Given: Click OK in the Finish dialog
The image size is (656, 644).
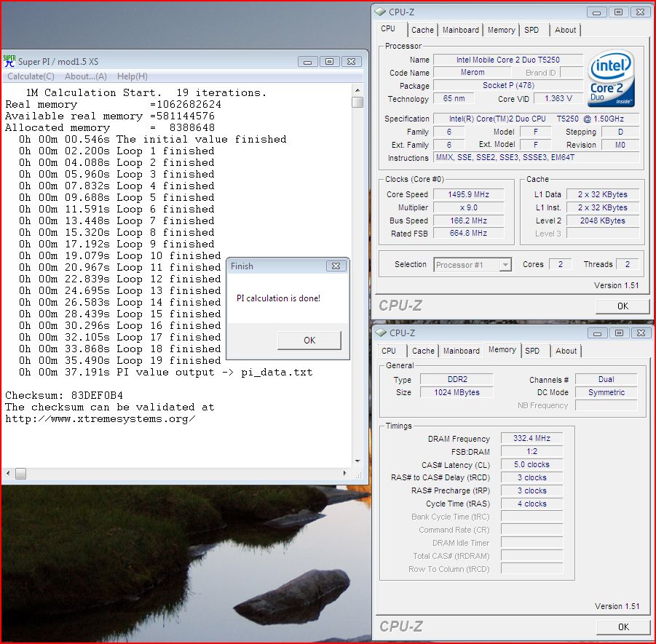Looking at the screenshot, I should 309,340.
